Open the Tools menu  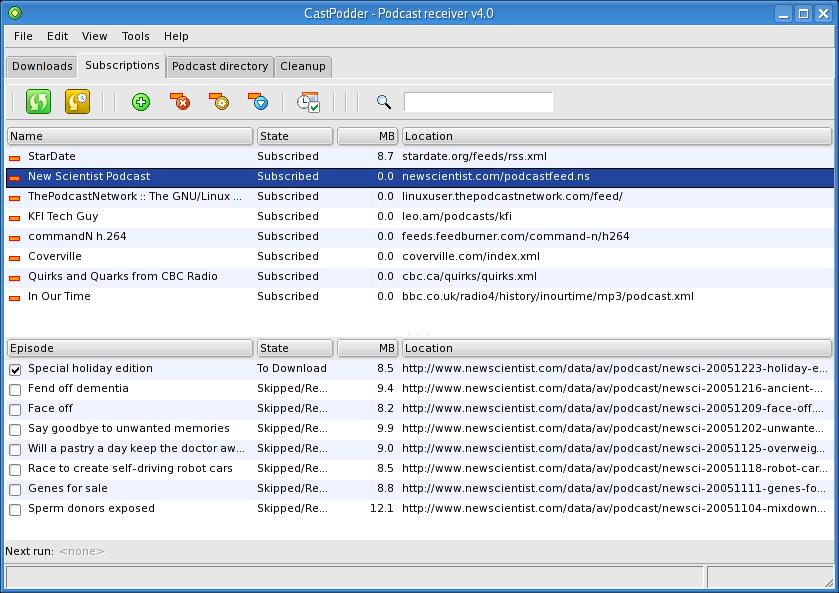click(x=135, y=36)
